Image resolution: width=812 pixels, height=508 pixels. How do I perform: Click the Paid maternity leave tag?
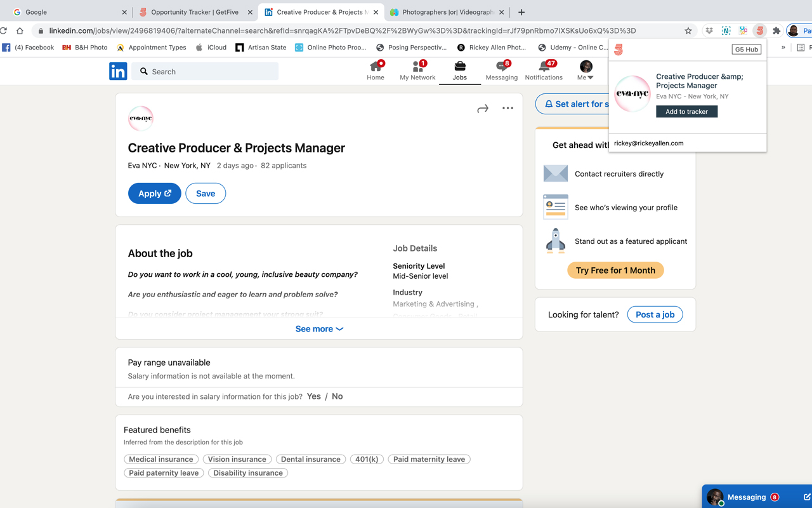(x=429, y=459)
